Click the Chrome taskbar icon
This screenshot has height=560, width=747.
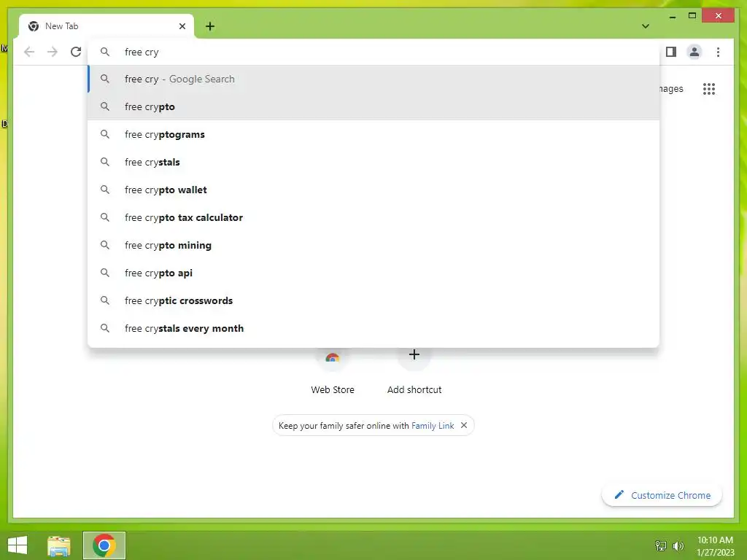(104, 545)
